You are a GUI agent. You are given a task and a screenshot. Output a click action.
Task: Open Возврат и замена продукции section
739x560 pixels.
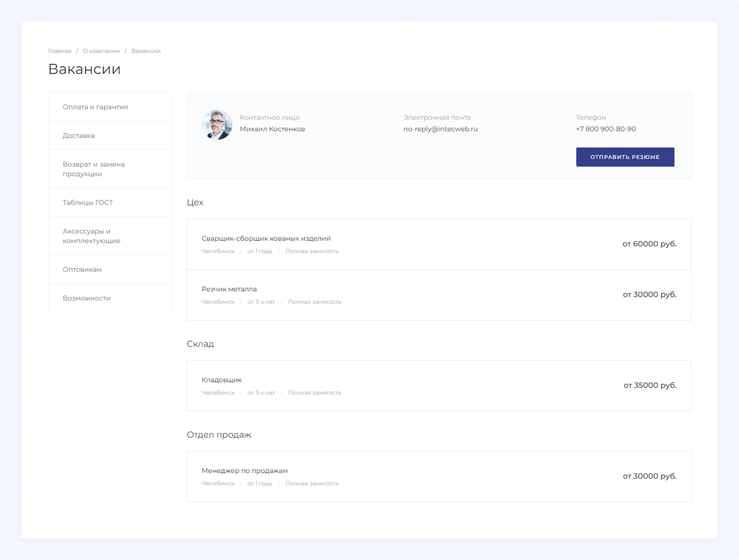94,169
